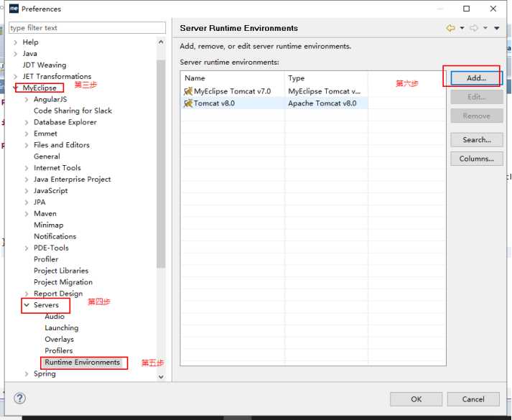Click the MyEclipse Tomcat v7.0 server icon
This screenshot has width=512, height=420.
(188, 91)
